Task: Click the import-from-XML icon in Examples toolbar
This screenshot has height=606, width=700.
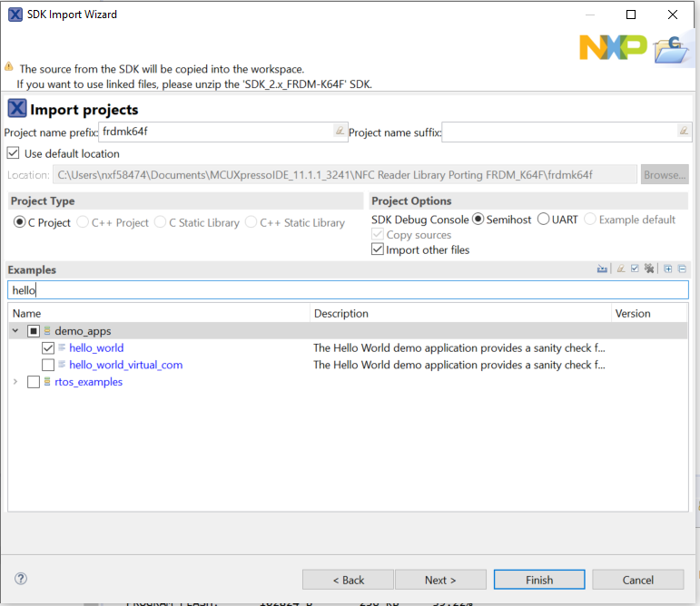Action: coord(602,269)
